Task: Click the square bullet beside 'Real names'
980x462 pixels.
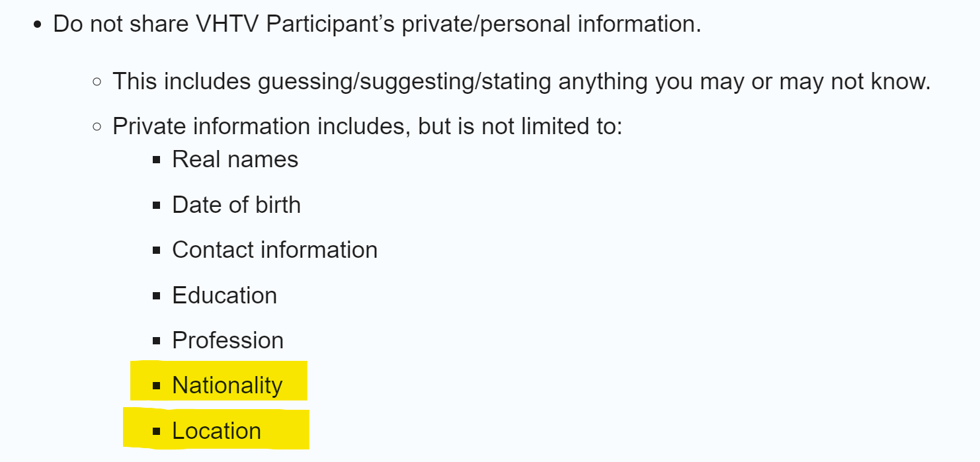Action: 157,160
